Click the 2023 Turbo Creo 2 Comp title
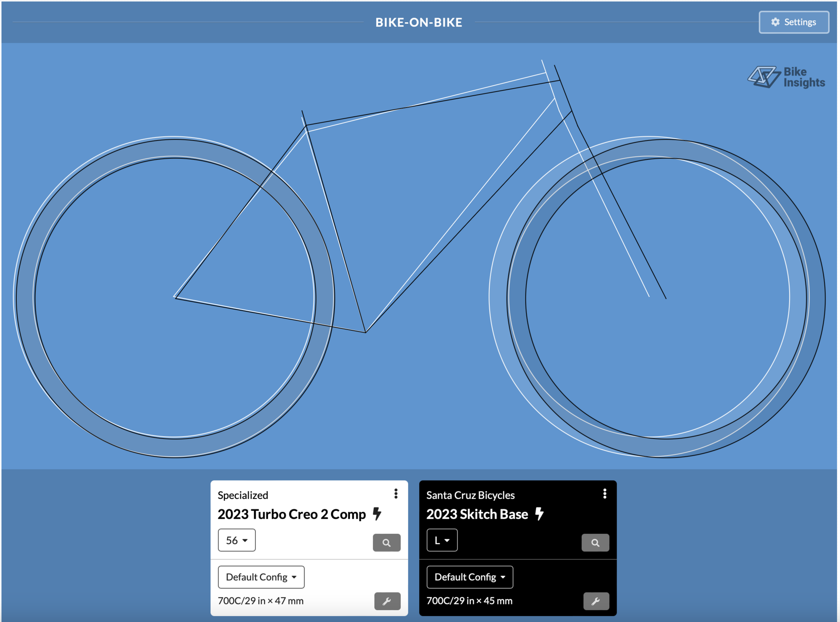Screen dimensions: 840x622 (291, 514)
